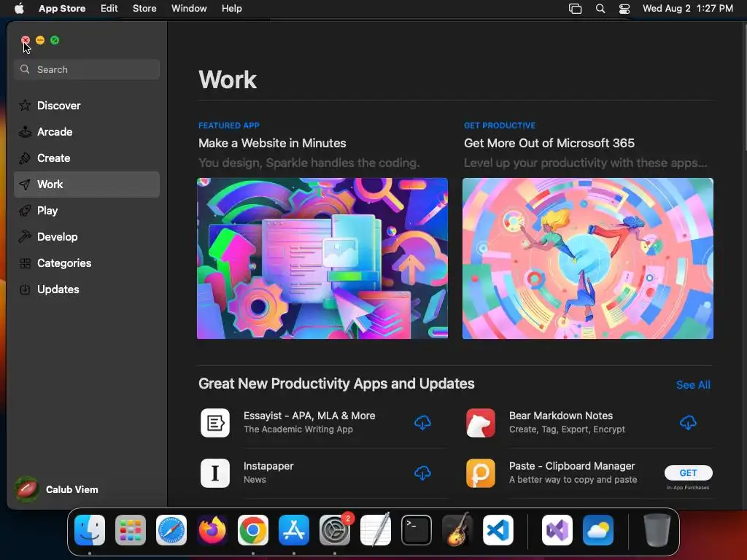Click 'Great New Productivity Apps and Updates' heading

click(x=336, y=384)
